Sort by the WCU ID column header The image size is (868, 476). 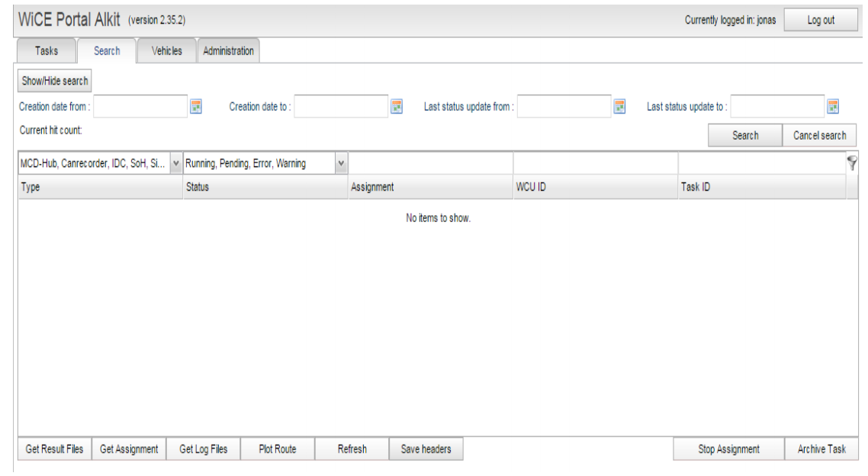point(595,187)
